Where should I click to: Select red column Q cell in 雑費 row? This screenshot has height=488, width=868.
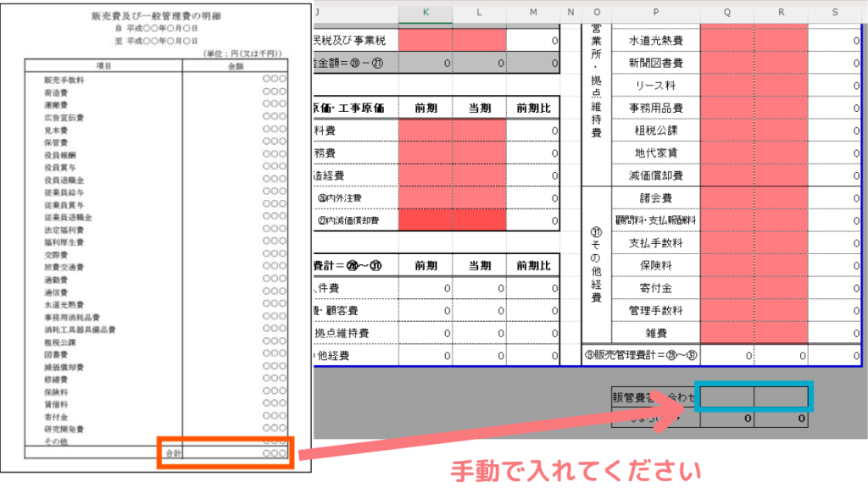click(727, 333)
